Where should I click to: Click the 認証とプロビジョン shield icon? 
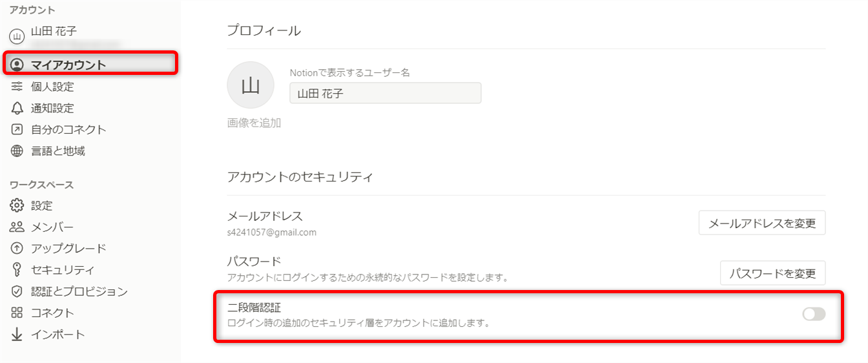click(x=17, y=292)
